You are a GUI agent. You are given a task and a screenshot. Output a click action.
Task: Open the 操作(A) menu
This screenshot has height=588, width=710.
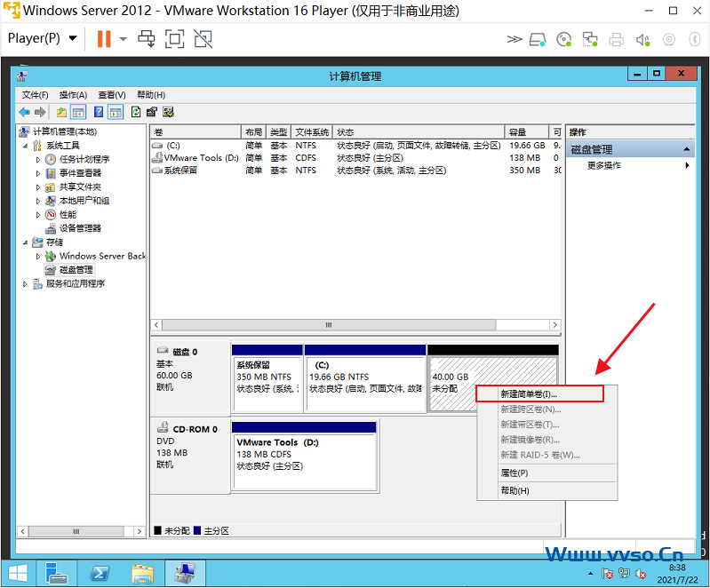(73, 95)
